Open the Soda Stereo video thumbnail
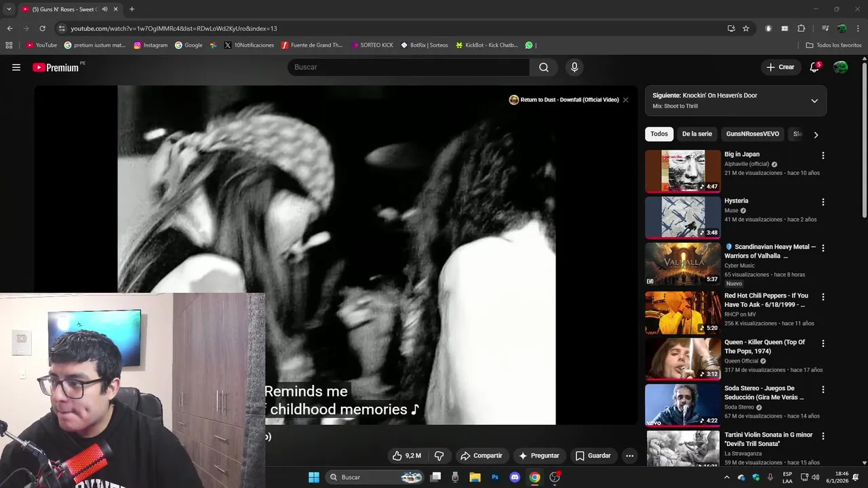The height and width of the screenshot is (488, 868). [x=683, y=405]
